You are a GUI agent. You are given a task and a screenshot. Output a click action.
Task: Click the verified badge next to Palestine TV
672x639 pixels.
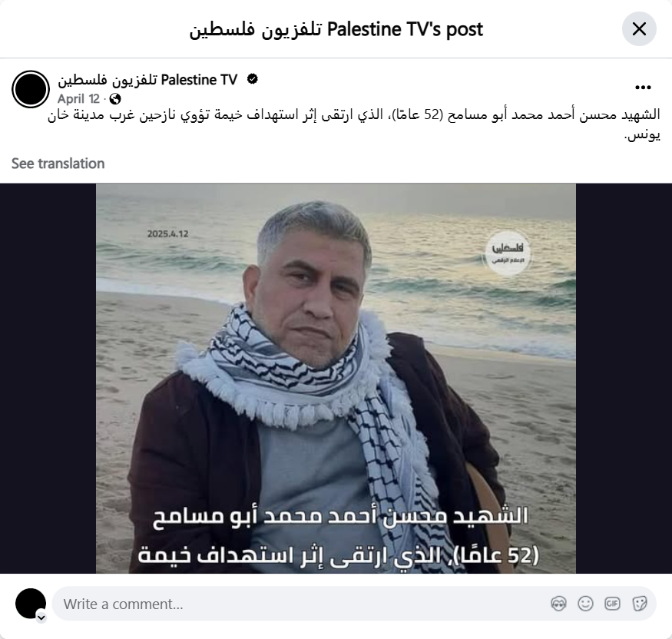point(253,79)
